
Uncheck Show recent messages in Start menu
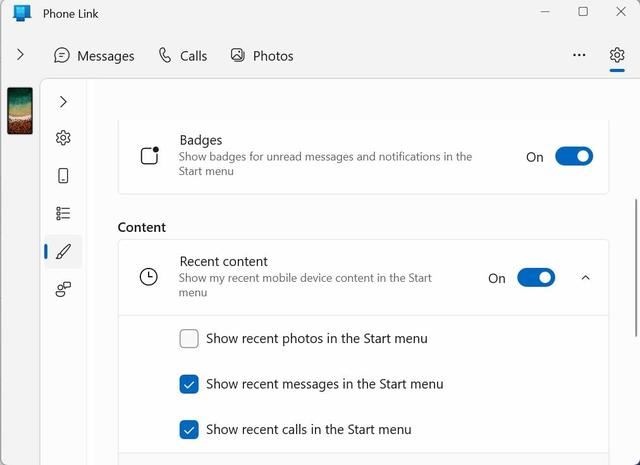189,384
